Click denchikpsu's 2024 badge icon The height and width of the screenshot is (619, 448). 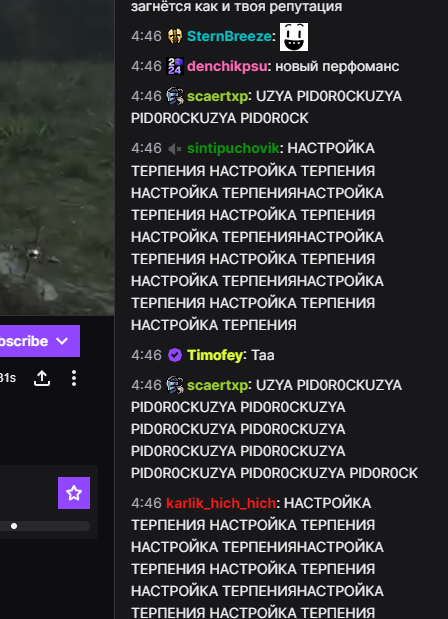pos(175,66)
